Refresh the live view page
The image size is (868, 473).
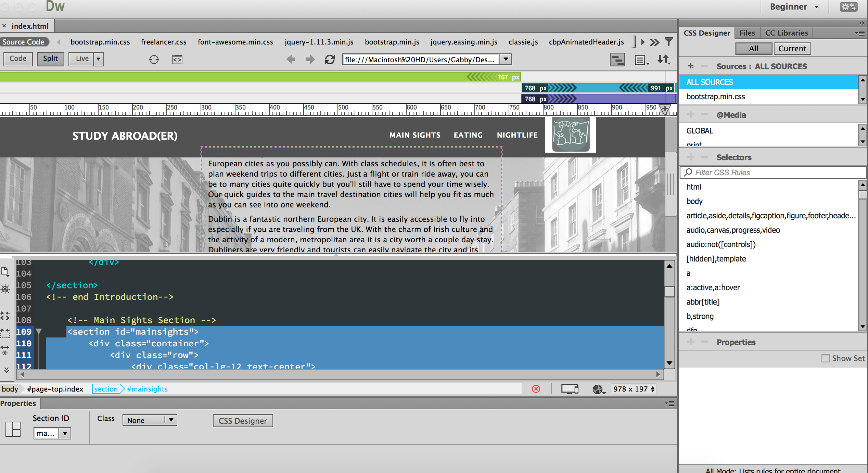click(330, 60)
